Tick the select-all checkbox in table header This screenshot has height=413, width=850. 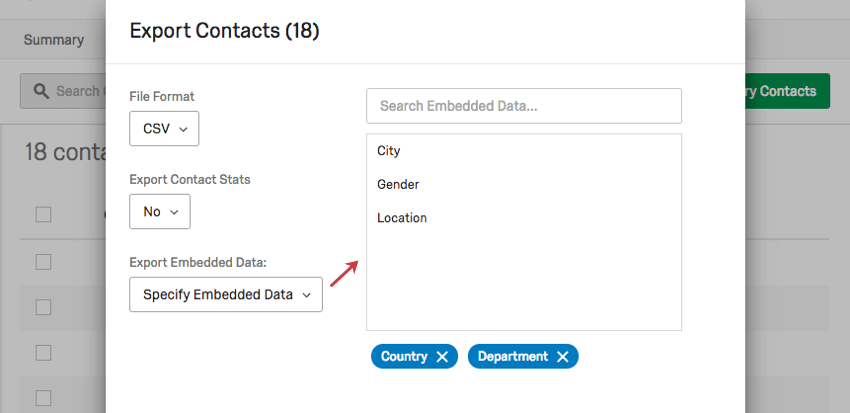43,215
